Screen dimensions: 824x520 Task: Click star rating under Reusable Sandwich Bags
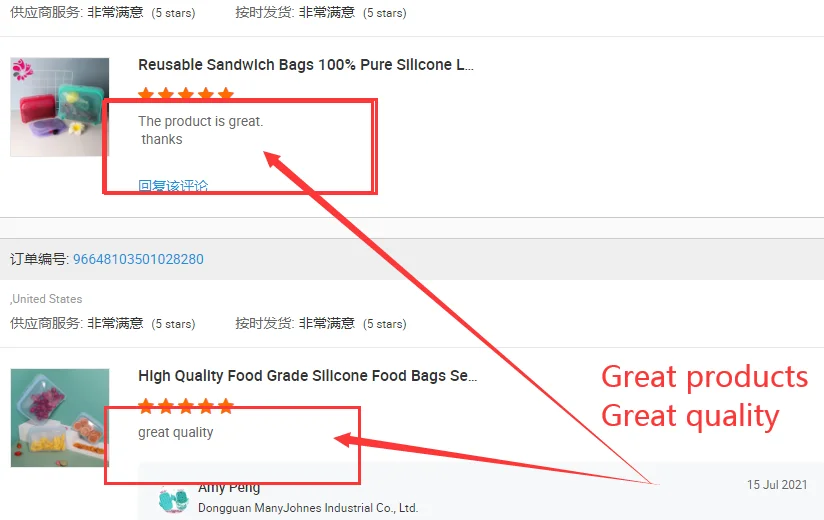tap(186, 93)
